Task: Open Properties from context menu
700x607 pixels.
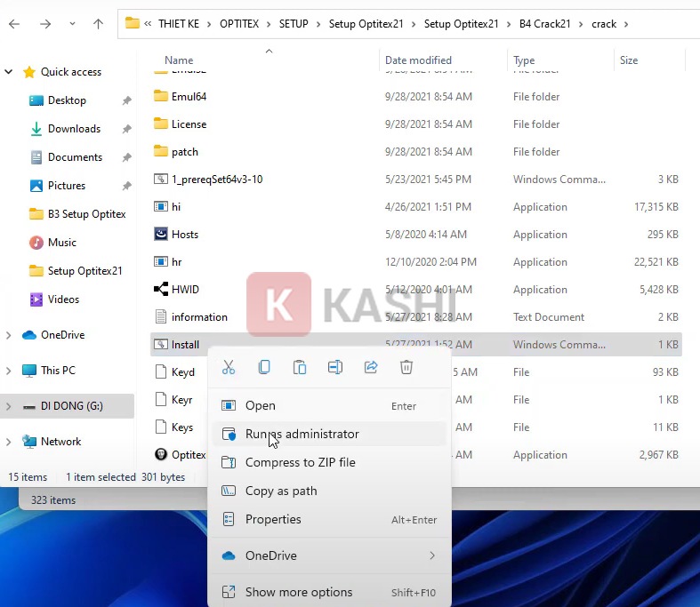Action: click(329, 520)
